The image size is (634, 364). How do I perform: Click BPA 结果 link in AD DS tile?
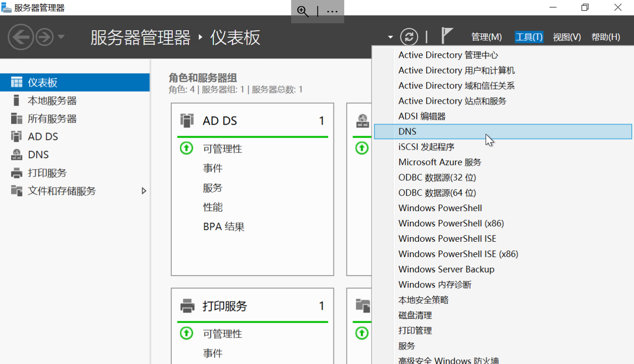(x=223, y=226)
